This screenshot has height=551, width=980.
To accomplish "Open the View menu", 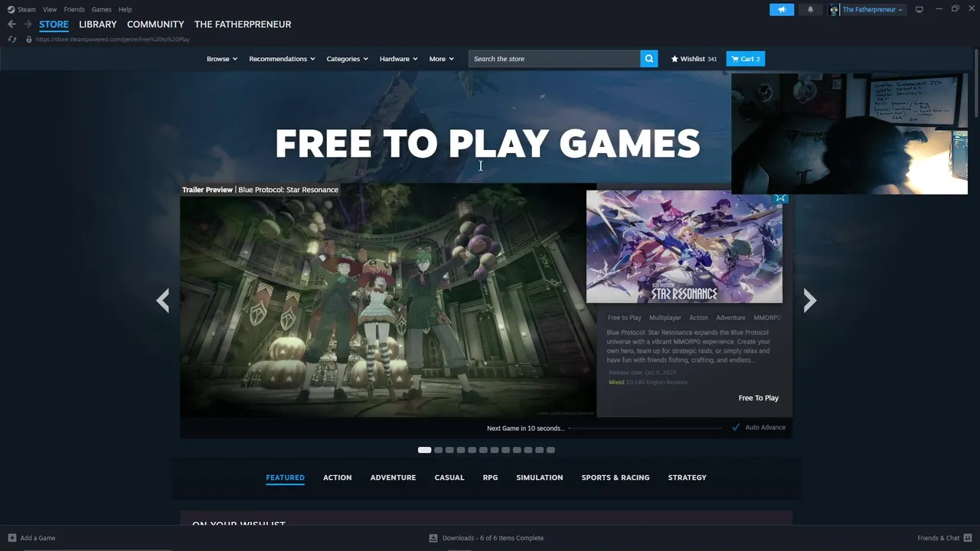I will 50,9.
